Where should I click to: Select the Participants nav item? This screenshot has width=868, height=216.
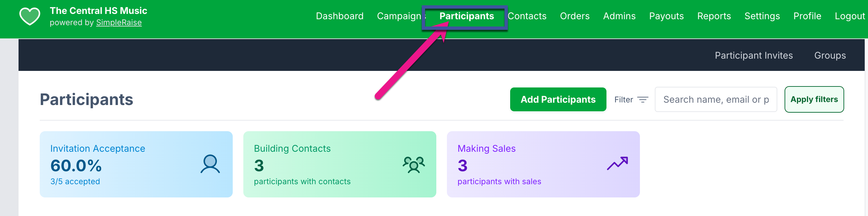coord(466,16)
